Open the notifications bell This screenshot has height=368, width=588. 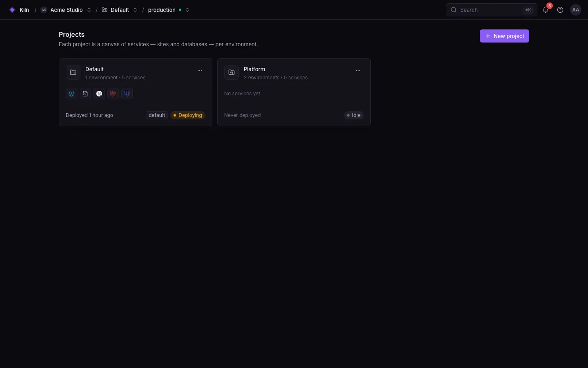tap(546, 10)
